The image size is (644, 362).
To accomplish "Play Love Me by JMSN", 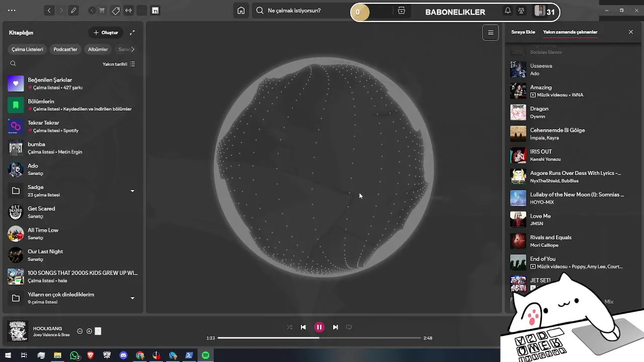I will pyautogui.click(x=573, y=220).
